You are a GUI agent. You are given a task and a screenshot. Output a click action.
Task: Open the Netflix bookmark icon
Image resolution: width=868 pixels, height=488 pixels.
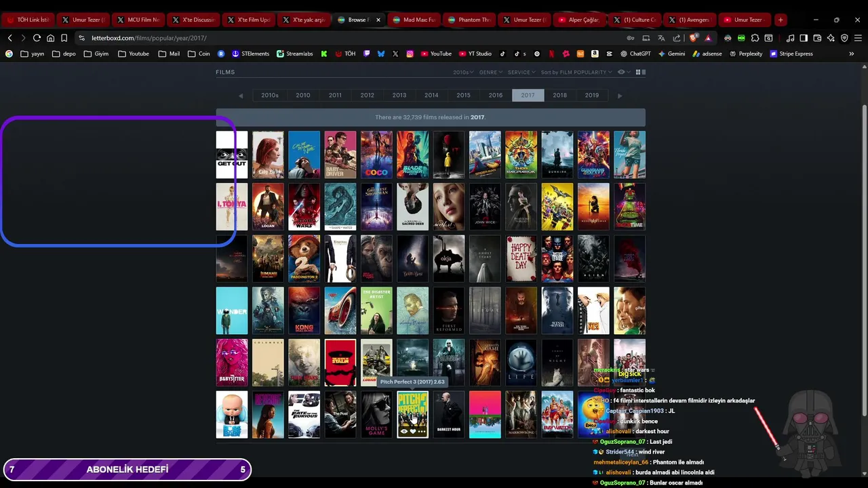click(551, 54)
